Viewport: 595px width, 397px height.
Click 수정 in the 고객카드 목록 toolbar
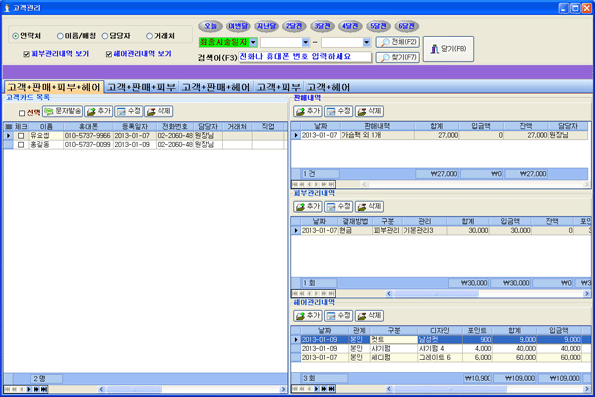129,111
